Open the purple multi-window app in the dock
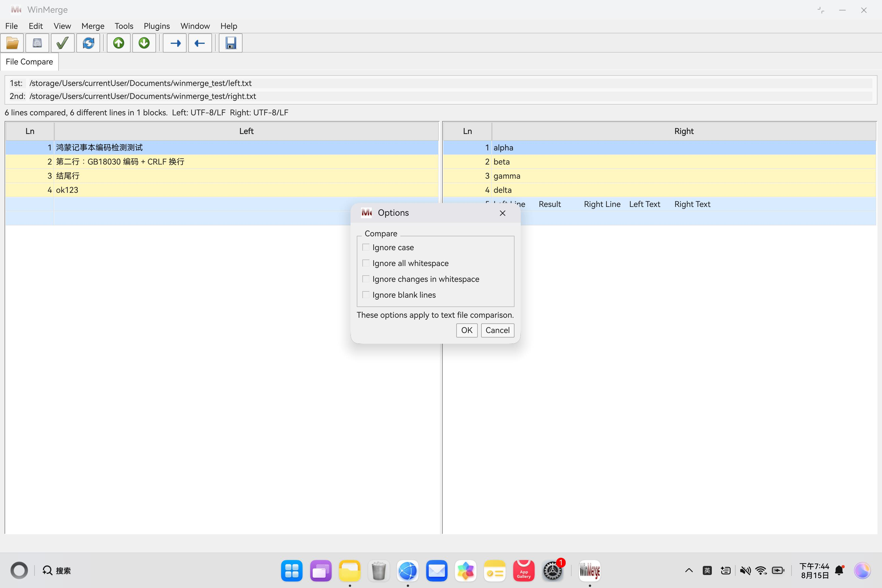Image resolution: width=882 pixels, height=588 pixels. 321,571
